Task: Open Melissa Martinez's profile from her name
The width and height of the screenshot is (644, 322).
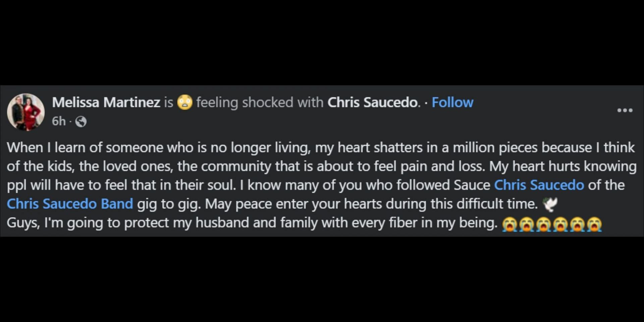Action: pyautogui.click(x=106, y=102)
